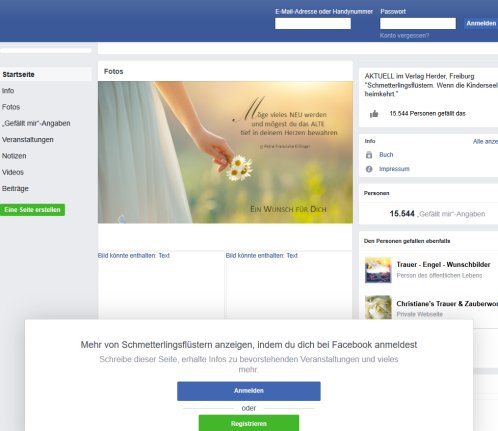The image size is (498, 431).
Task: Open the Trauer - Engel - Wunschbilder page link
Action: tap(444, 265)
